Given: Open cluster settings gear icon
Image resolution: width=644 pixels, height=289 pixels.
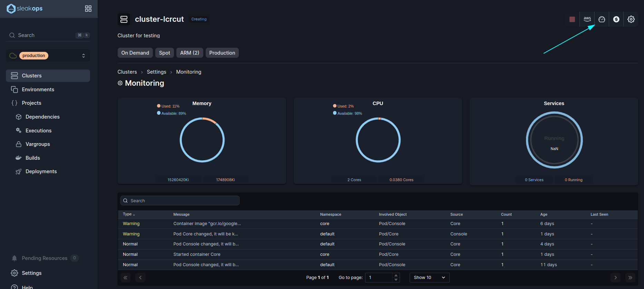Looking at the screenshot, I should pos(631,19).
